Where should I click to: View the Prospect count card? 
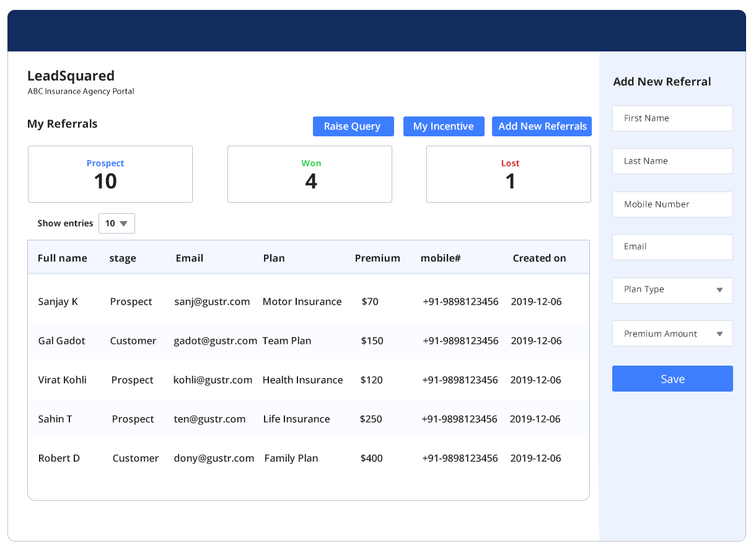[110, 174]
